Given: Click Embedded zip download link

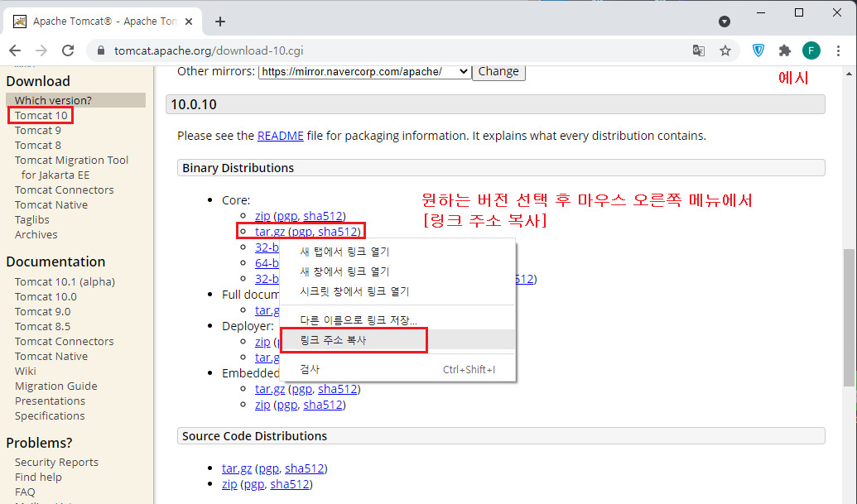Looking at the screenshot, I should [262, 405].
